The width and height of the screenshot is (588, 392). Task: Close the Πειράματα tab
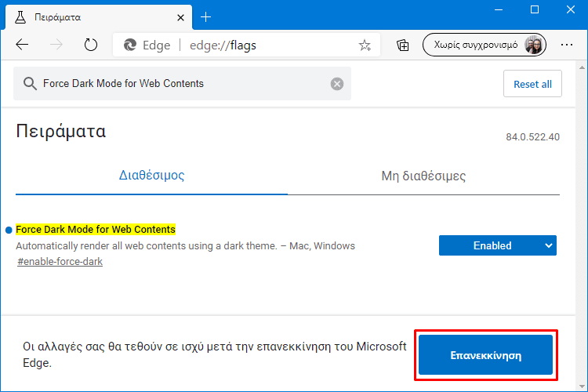point(180,17)
